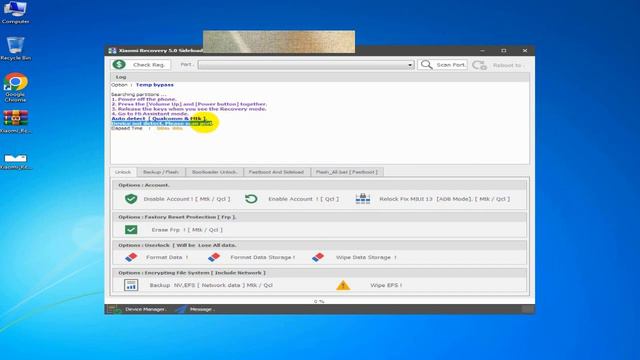The image size is (640, 360).
Task: Click the Backup NV,EFS chart icon
Action: (131, 285)
